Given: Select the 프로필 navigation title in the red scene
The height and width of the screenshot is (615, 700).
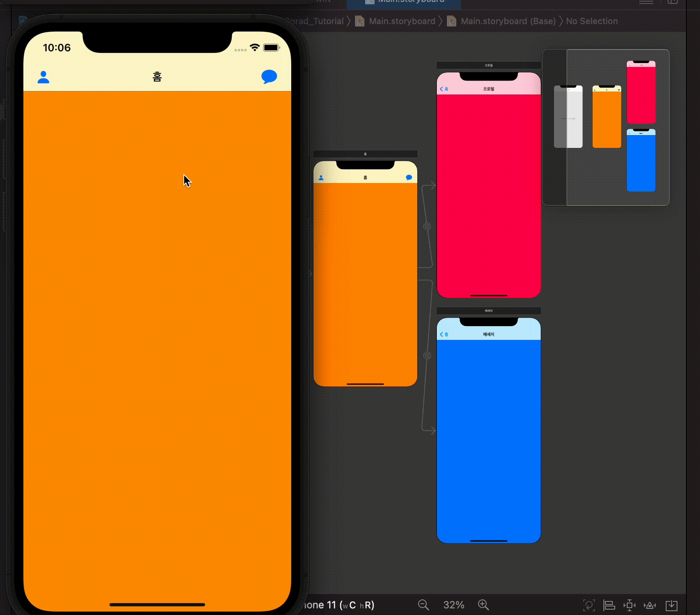Looking at the screenshot, I should coord(489,89).
